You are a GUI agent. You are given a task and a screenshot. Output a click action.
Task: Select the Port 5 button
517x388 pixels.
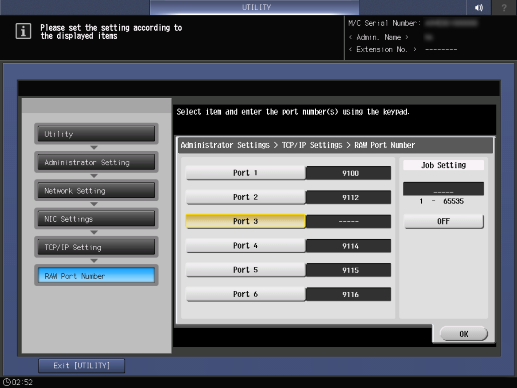pyautogui.click(x=245, y=270)
